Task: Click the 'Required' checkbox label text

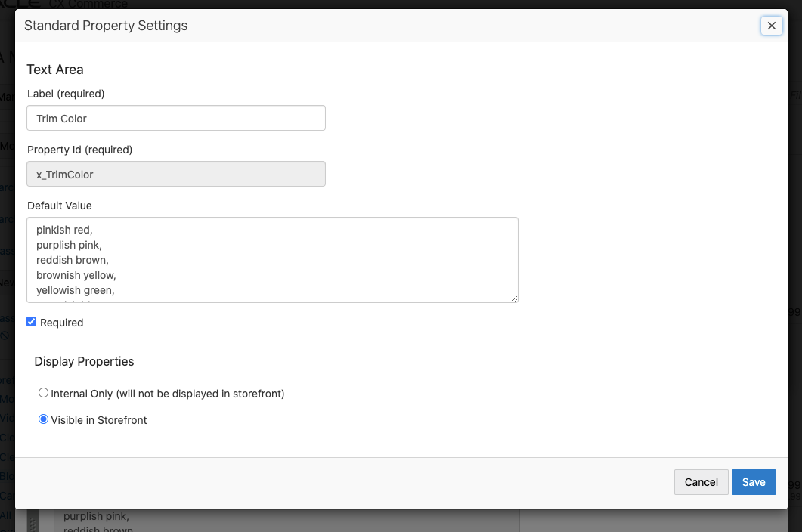Action: point(62,323)
